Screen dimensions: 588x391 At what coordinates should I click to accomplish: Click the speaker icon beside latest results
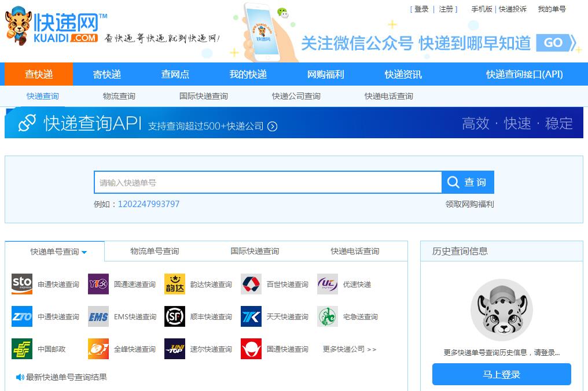tap(20, 377)
